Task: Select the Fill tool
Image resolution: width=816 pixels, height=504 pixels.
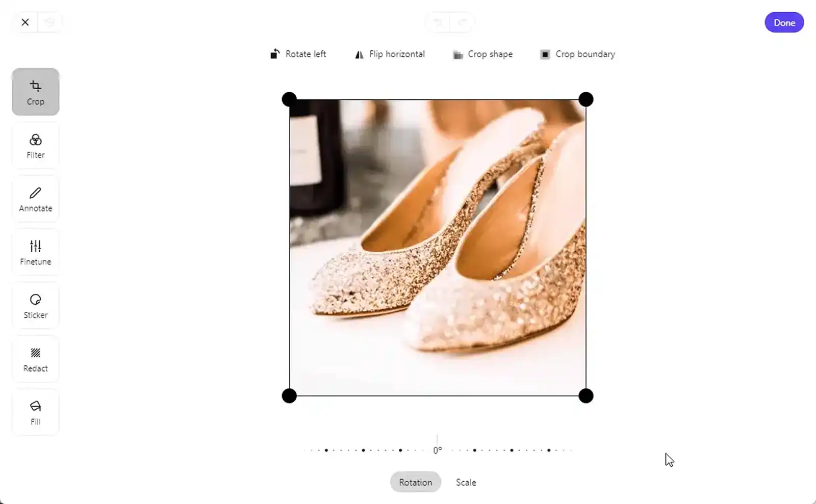Action: pos(35,412)
